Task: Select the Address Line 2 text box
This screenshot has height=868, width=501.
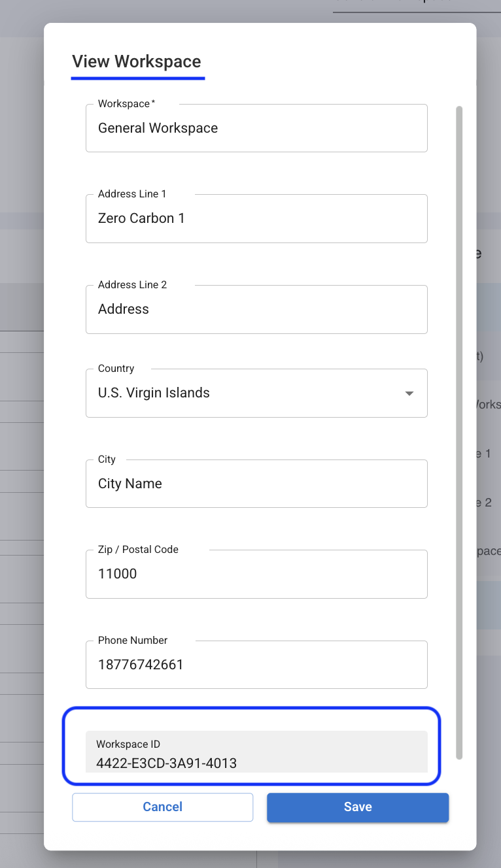Action: (x=256, y=310)
